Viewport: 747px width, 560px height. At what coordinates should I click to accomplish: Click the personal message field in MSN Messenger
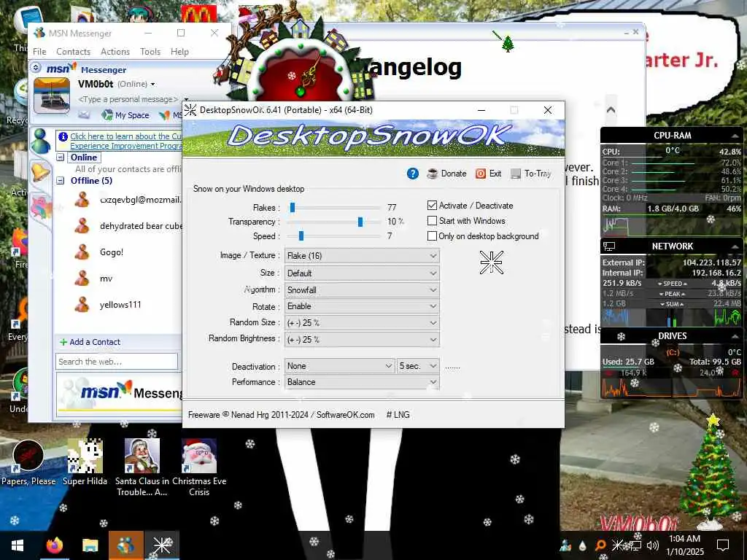(128, 99)
